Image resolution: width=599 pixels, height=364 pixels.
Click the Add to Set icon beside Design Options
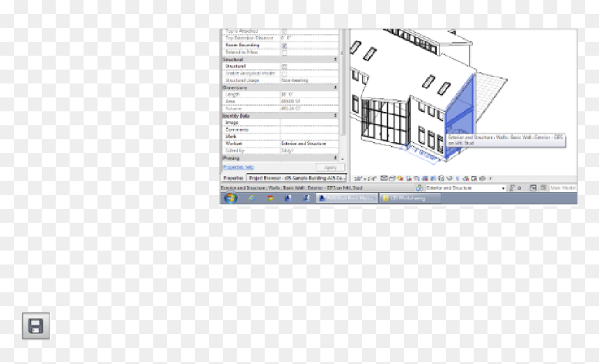click(x=543, y=188)
